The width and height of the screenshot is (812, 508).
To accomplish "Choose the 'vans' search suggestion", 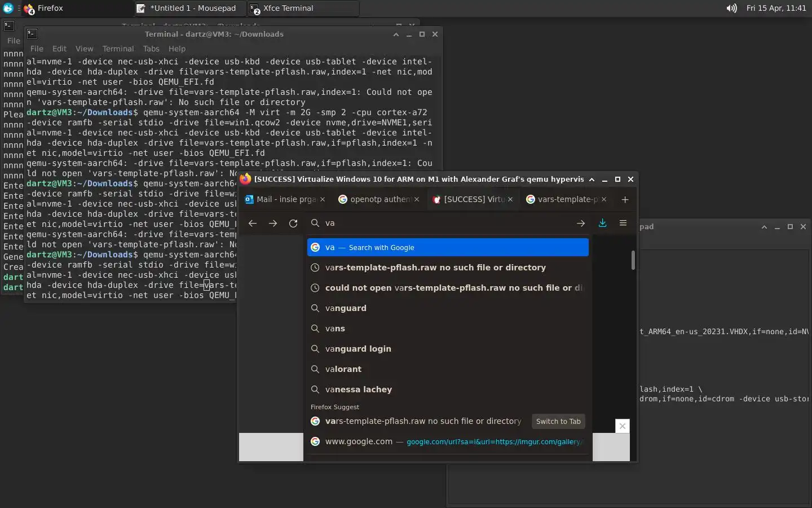I will pyautogui.click(x=448, y=329).
